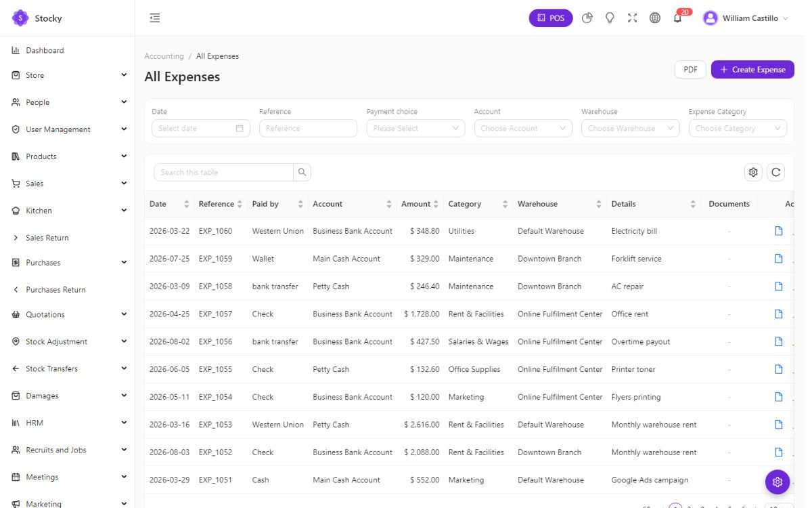
Task: Click the Select date input
Action: click(x=201, y=128)
